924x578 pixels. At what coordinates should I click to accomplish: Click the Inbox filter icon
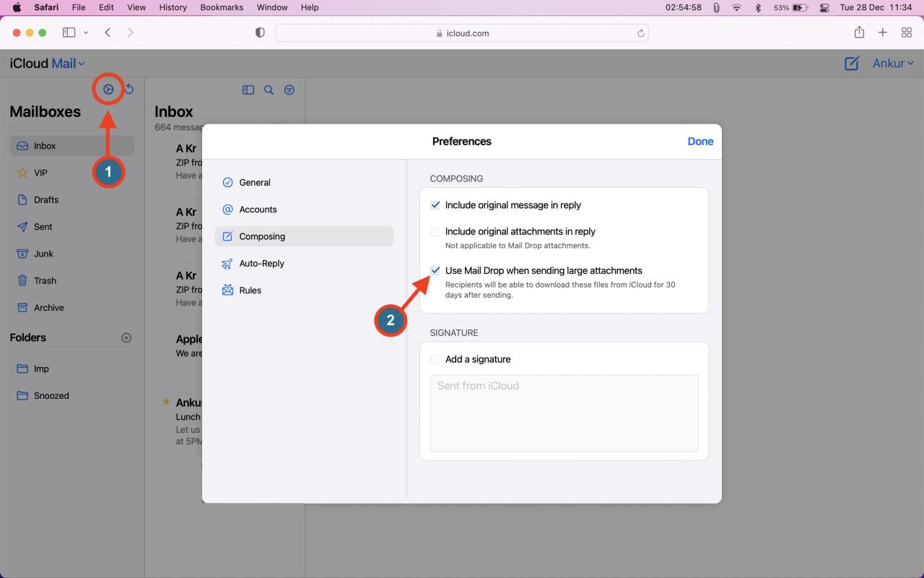pyautogui.click(x=289, y=90)
